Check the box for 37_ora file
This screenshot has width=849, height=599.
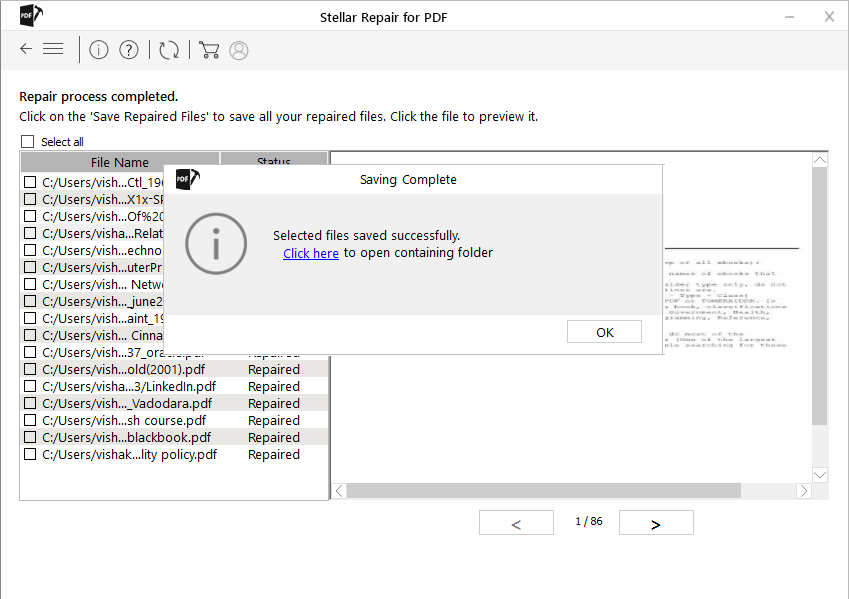coord(30,352)
